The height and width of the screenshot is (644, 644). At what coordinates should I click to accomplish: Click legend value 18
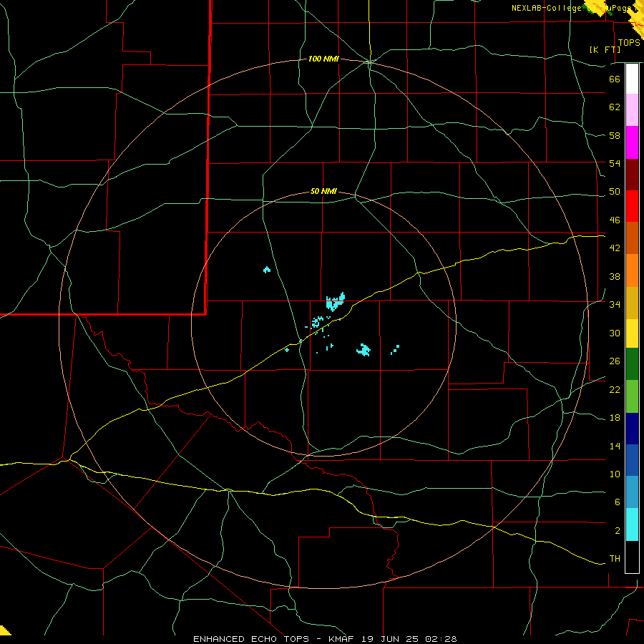tap(615, 418)
